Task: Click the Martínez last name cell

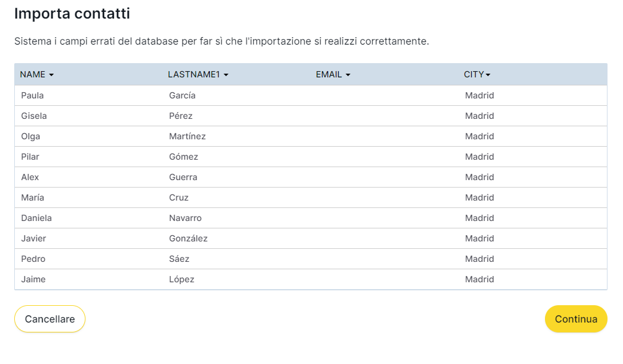Action: click(187, 136)
